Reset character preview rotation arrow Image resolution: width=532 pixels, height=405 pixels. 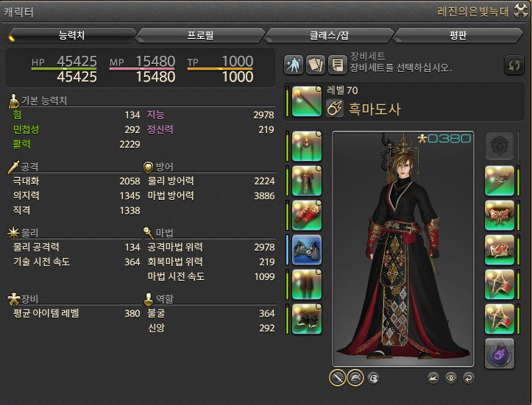(469, 378)
